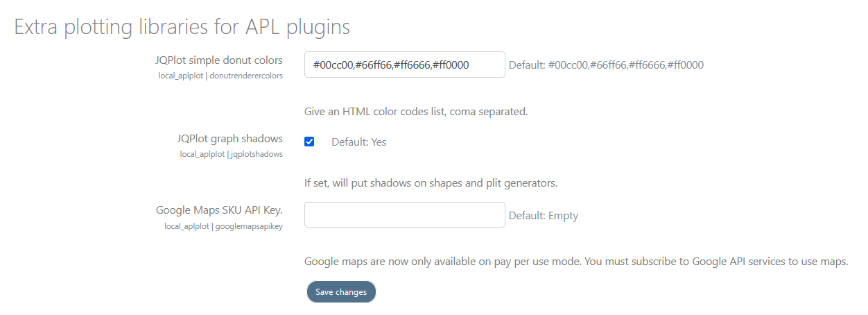Click the 'jqplotshadows' setting identifier
Image resolution: width=868 pixels, height=315 pixels.
(x=257, y=154)
